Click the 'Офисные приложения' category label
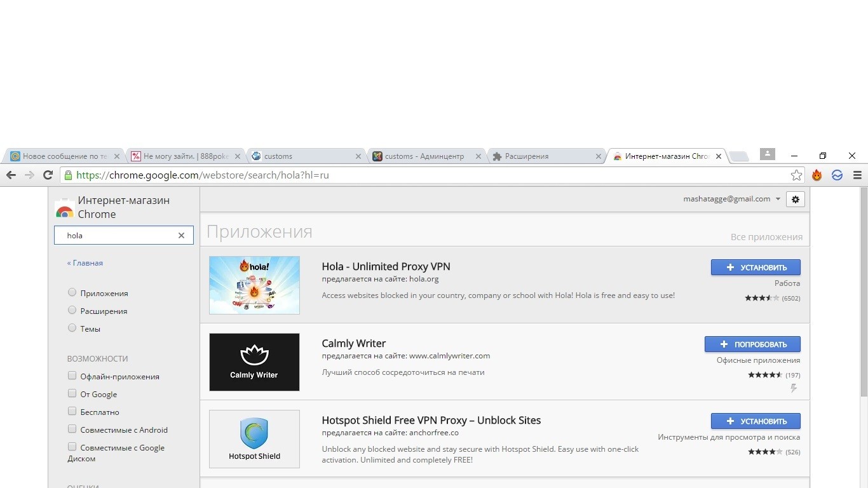Screen dimensions: 868x488 point(758,360)
